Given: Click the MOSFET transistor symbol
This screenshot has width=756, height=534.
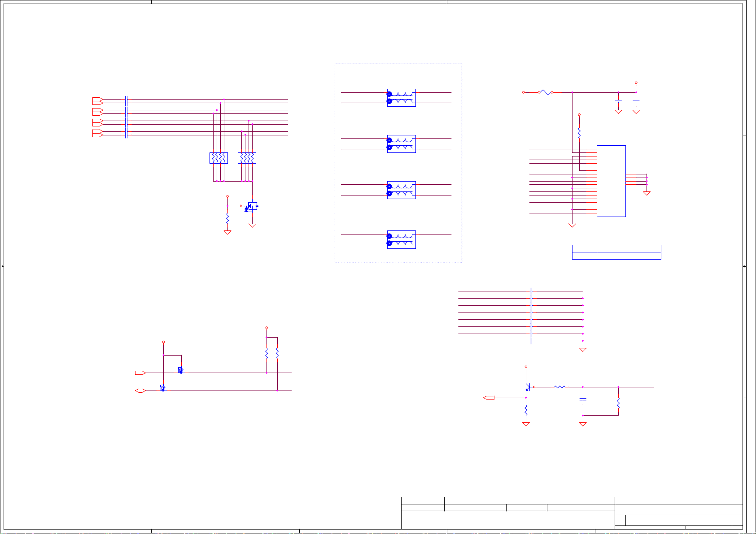Looking at the screenshot, I should [x=252, y=206].
